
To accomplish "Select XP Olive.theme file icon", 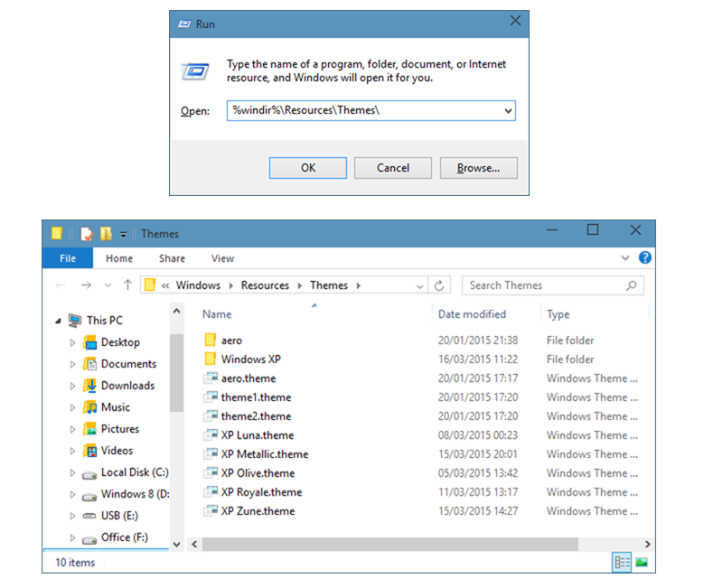I will tap(211, 472).
